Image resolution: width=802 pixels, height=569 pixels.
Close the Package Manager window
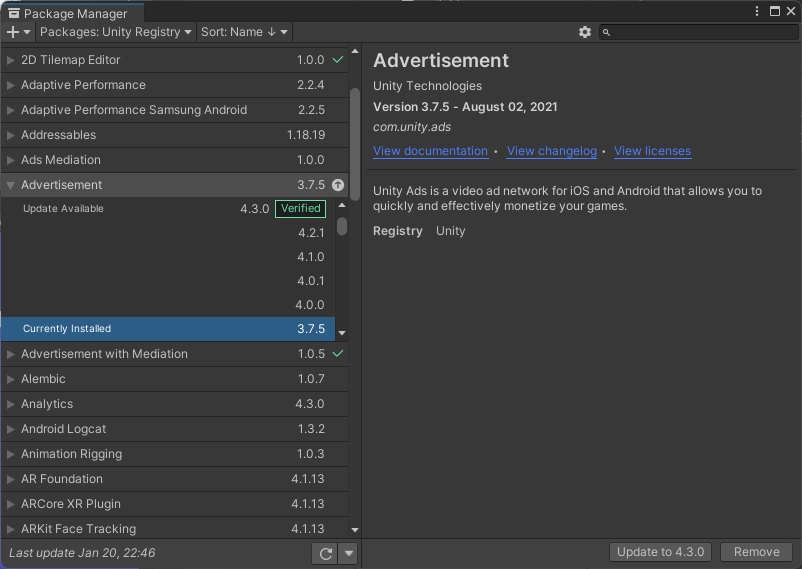pyautogui.click(x=791, y=11)
